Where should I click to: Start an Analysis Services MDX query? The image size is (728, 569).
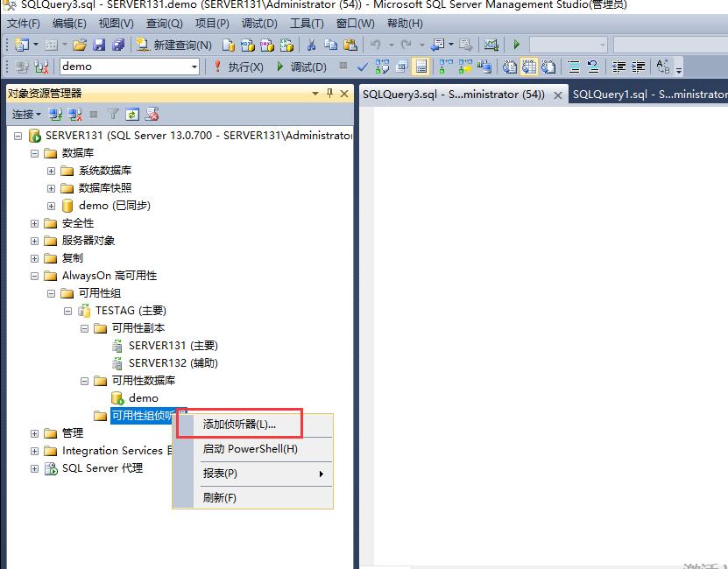(247, 45)
